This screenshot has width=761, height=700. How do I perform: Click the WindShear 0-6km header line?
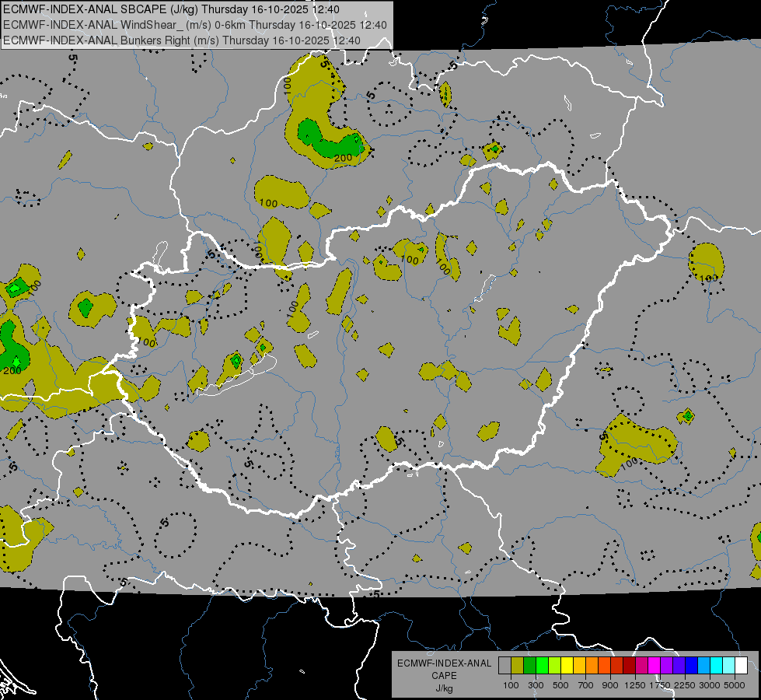pyautogui.click(x=195, y=25)
